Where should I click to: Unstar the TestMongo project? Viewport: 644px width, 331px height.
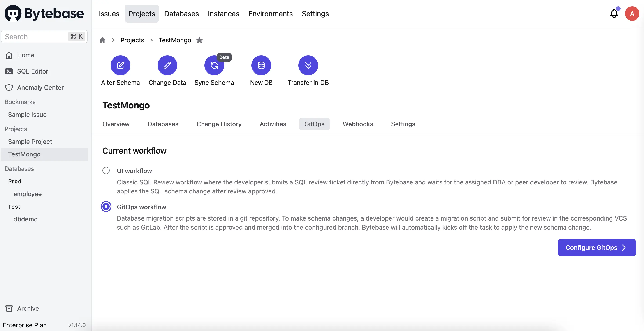[199, 40]
